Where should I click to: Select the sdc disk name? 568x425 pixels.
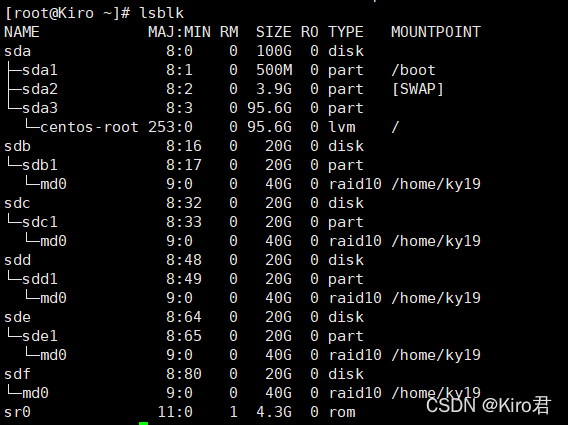17,203
